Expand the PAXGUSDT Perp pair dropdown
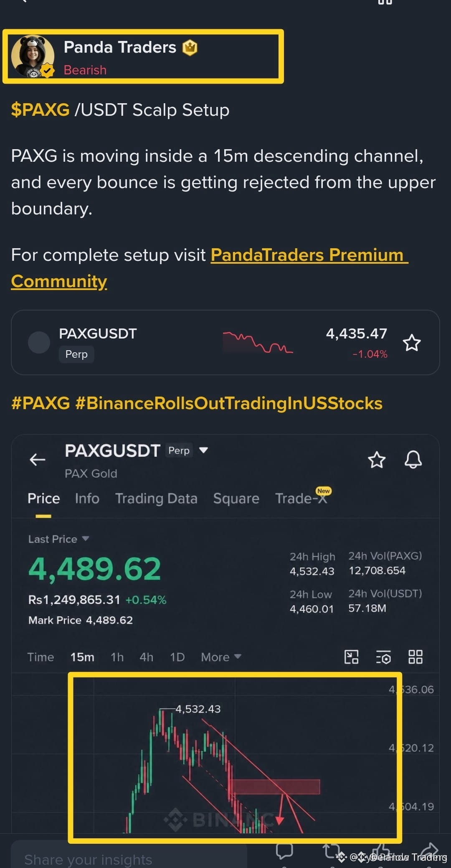 coord(203,450)
